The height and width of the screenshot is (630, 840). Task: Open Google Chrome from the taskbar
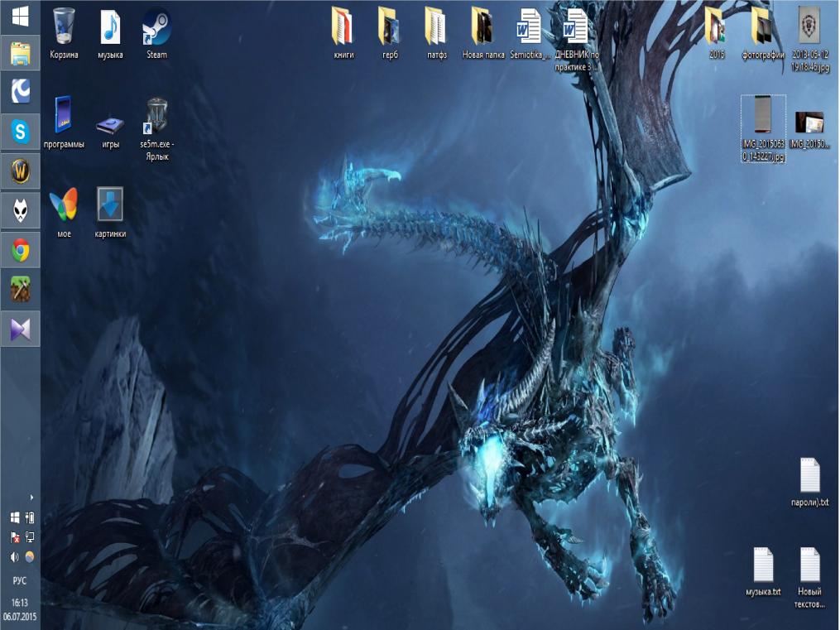pyautogui.click(x=20, y=250)
